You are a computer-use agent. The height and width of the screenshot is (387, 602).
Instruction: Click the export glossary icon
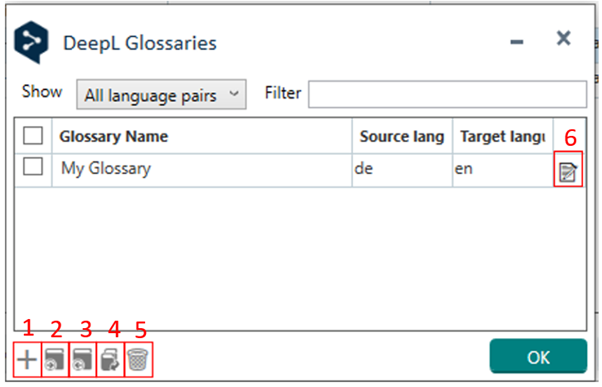pyautogui.click(x=83, y=360)
